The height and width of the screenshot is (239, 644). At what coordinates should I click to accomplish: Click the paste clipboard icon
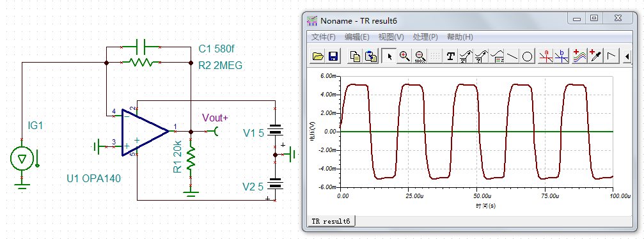coord(370,56)
